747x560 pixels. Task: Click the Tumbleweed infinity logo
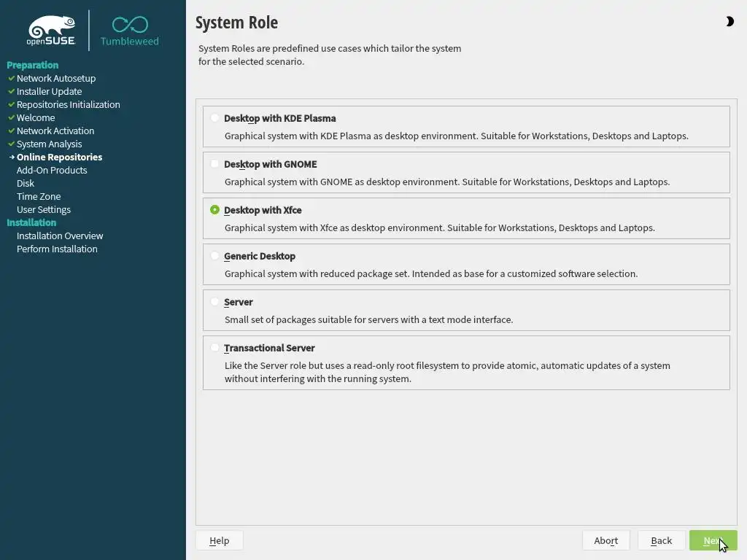click(x=130, y=31)
